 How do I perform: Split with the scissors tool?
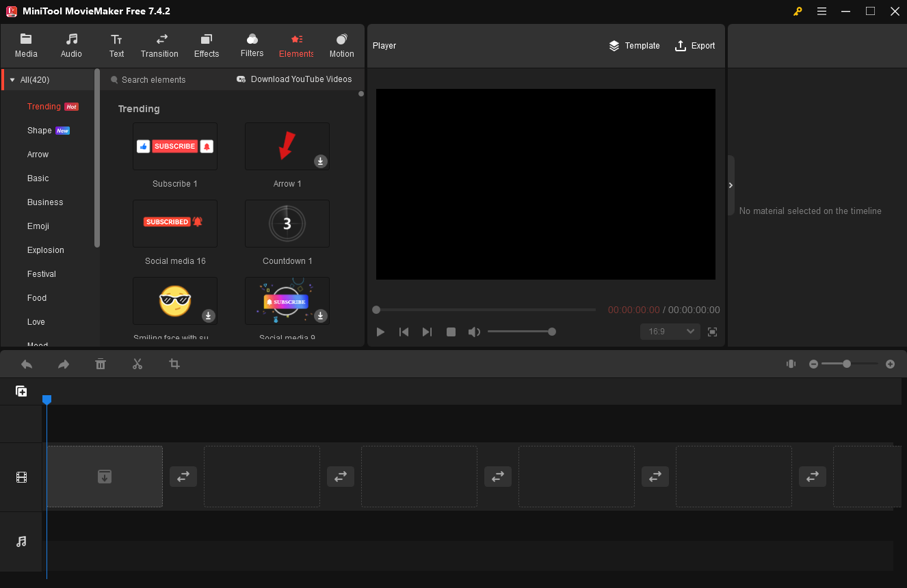(x=137, y=364)
